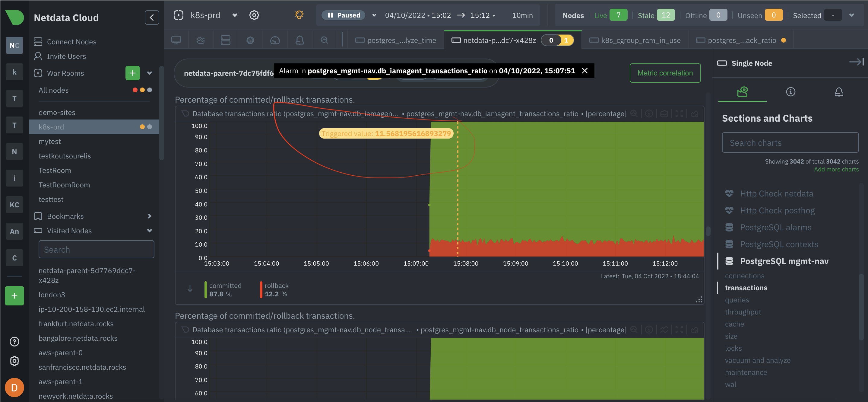Open the help question mark icon
This screenshot has height=402, width=868.
point(14,342)
